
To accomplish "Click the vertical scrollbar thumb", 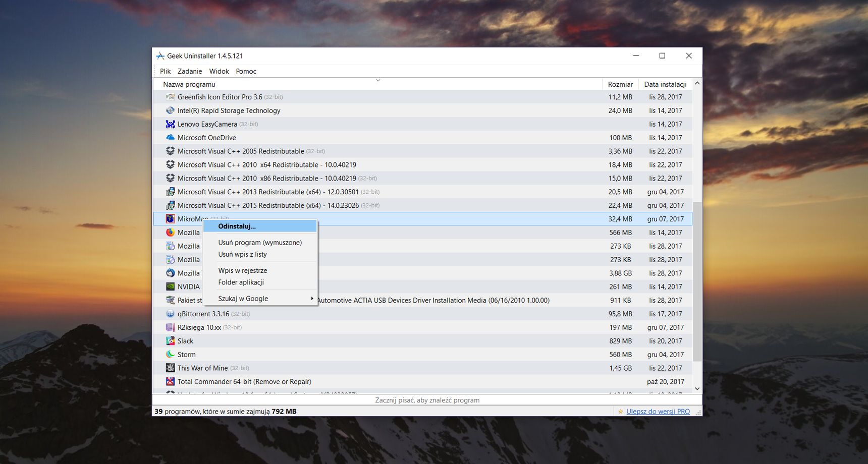I will tap(697, 281).
